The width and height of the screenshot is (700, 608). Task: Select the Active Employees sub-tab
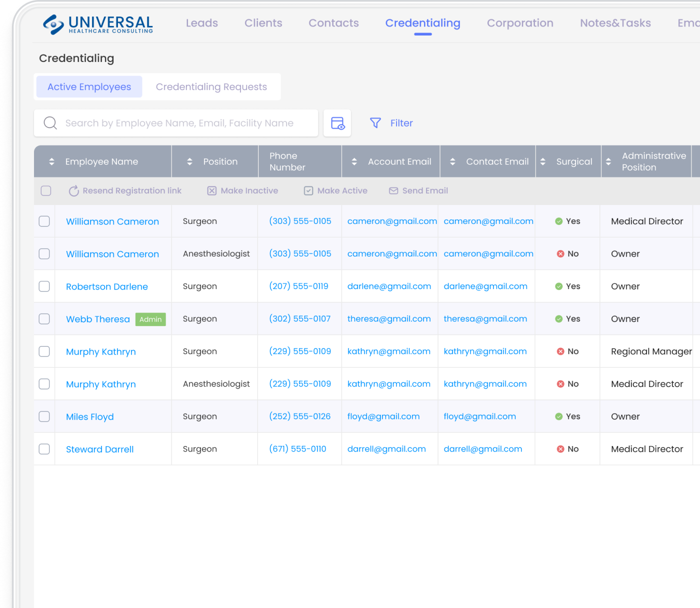coord(89,87)
